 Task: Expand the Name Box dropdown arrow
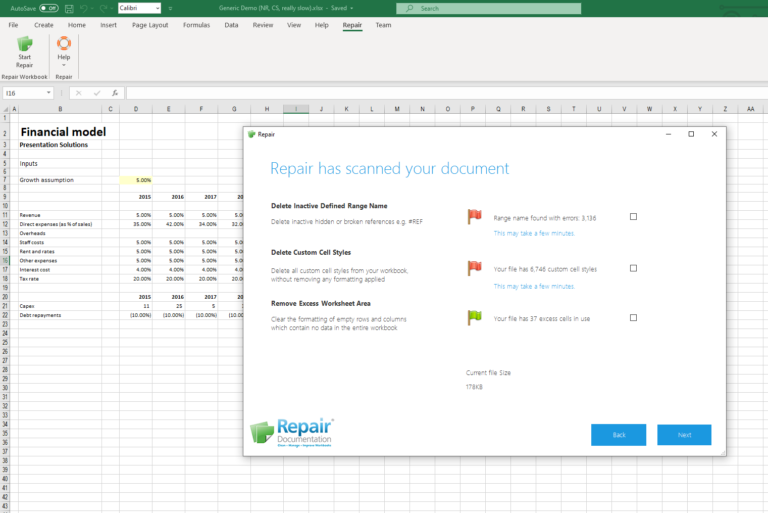point(48,93)
